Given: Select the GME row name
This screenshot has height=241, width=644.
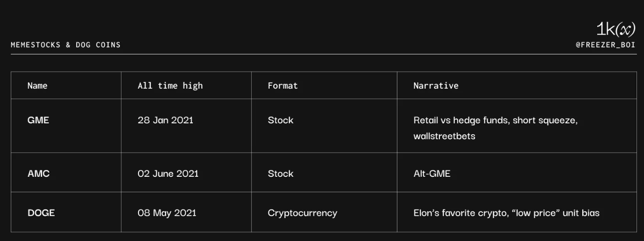Looking at the screenshot, I should tap(38, 120).
